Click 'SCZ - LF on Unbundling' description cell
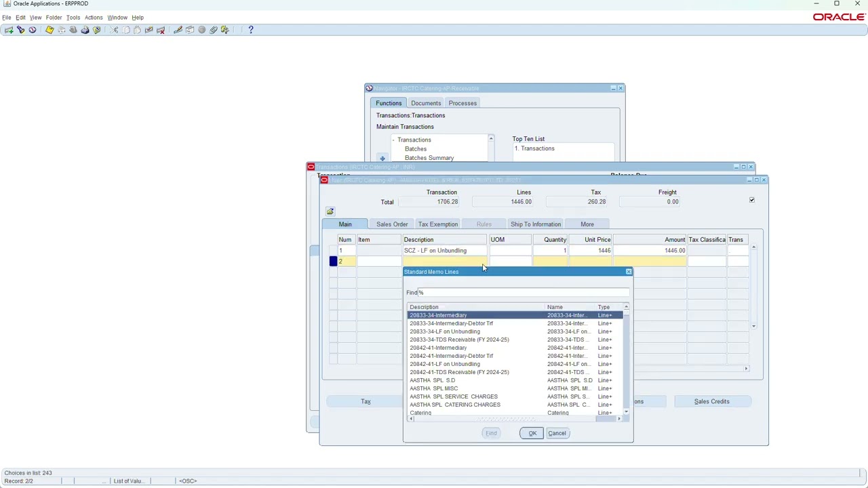 point(445,251)
